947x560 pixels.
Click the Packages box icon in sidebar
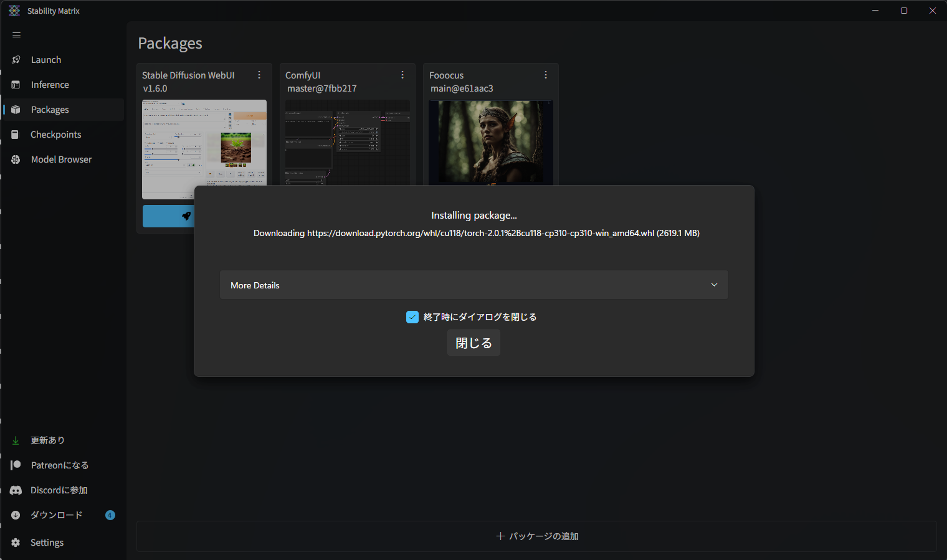pos(16,110)
